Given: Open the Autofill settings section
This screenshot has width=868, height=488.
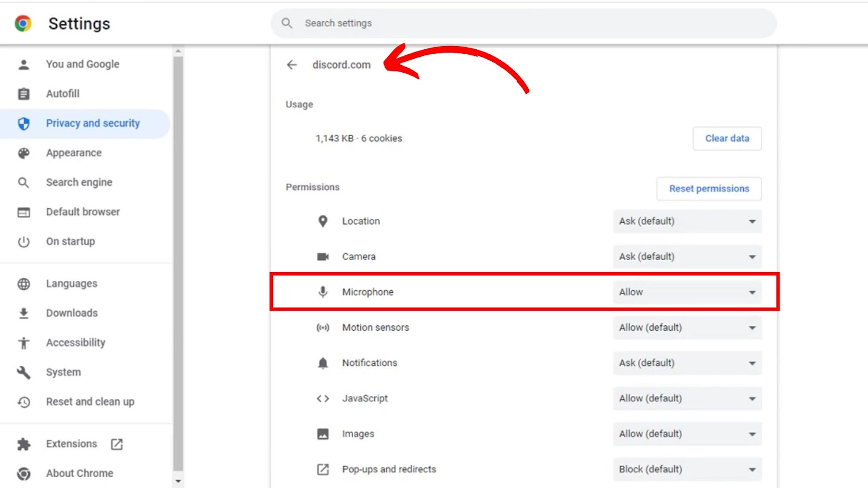Looking at the screenshot, I should pos(63,94).
